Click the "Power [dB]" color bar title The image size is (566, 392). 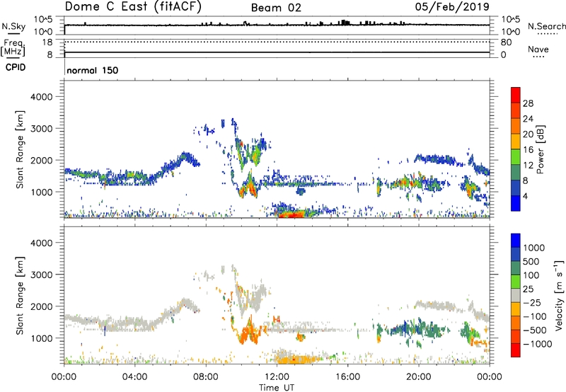(540, 149)
